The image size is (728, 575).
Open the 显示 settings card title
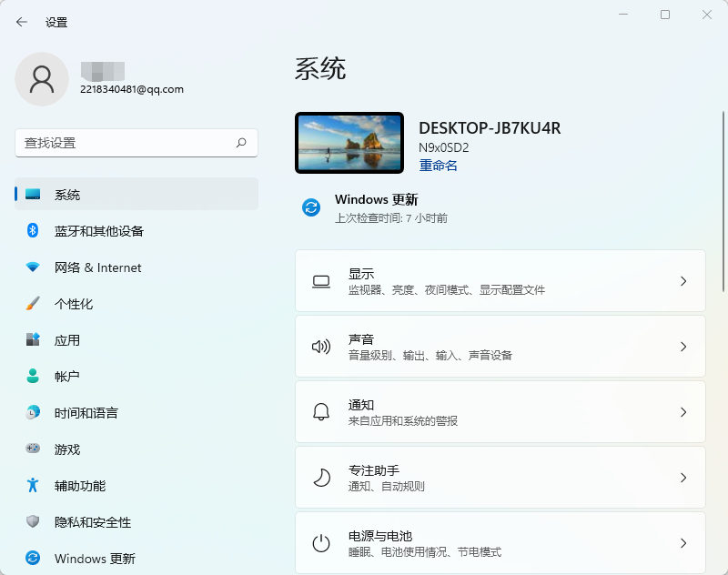[x=361, y=274]
